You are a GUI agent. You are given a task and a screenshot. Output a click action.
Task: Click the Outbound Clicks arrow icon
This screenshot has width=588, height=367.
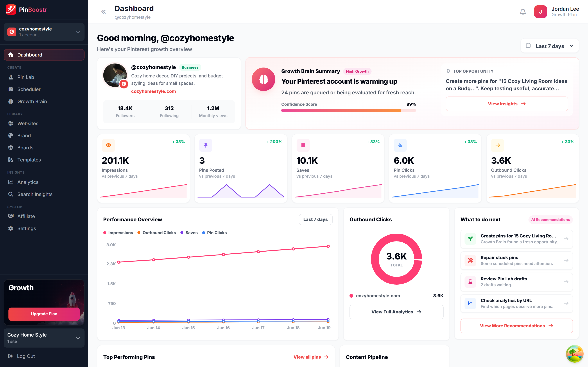click(498, 145)
